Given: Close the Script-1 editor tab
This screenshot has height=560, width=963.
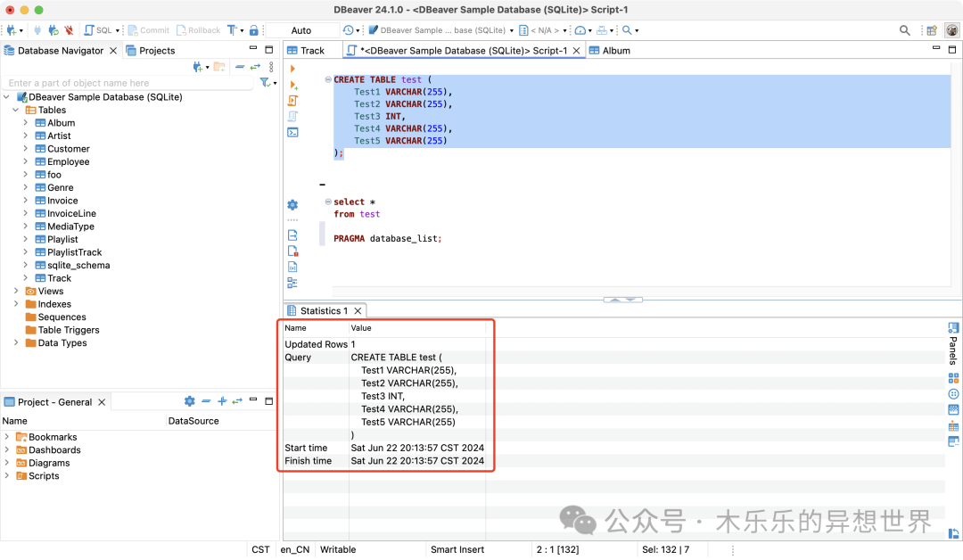Looking at the screenshot, I should point(576,50).
